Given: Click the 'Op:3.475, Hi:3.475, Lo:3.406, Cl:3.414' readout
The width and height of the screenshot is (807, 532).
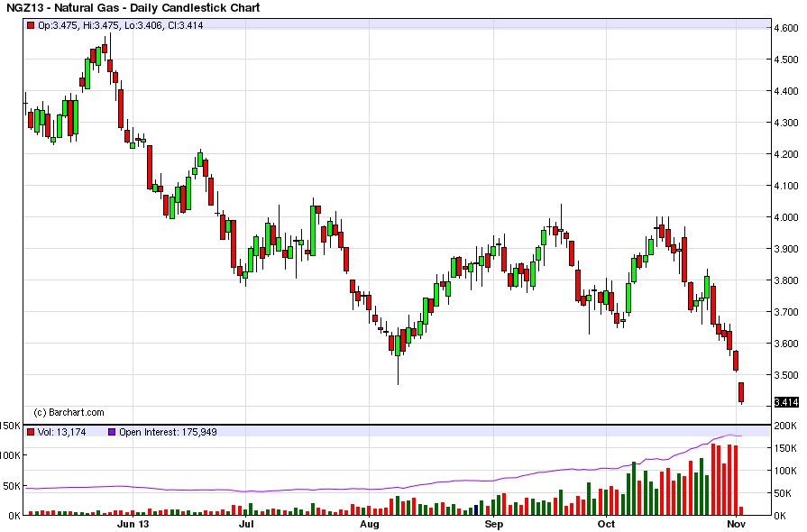Looking at the screenshot, I should 121,25.
